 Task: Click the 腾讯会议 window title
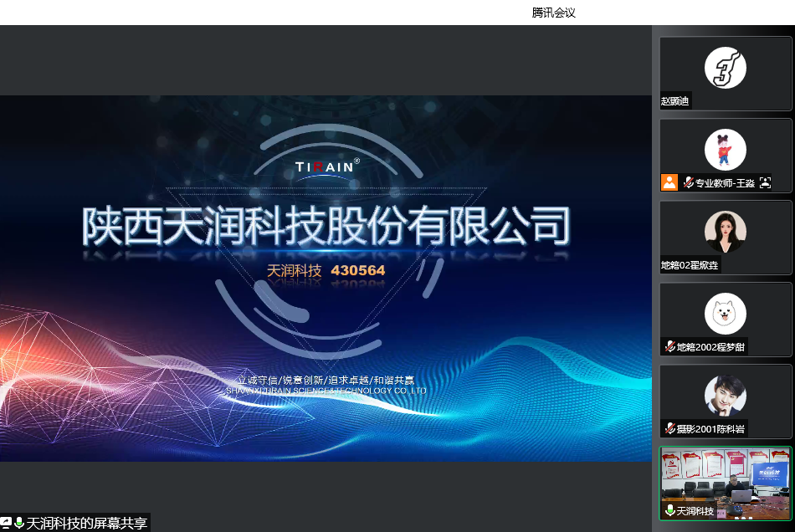553,13
